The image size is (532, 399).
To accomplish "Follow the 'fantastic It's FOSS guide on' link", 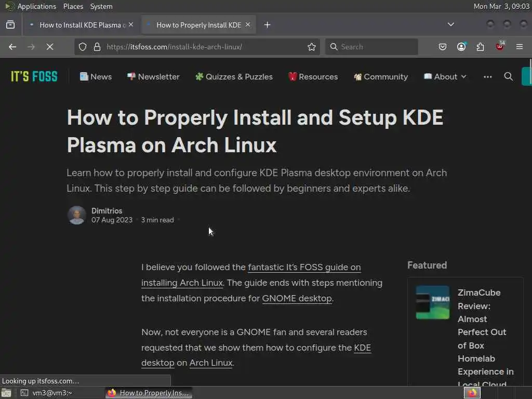I will [x=304, y=268].
